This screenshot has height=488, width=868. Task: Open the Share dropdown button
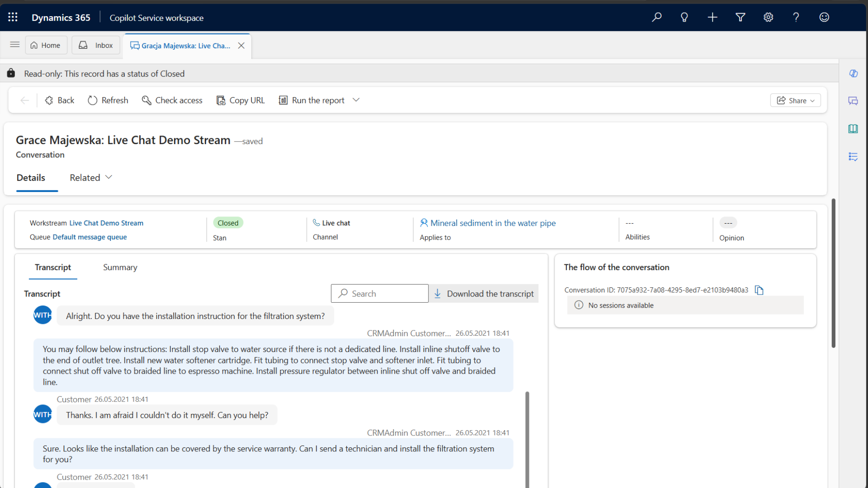(796, 100)
